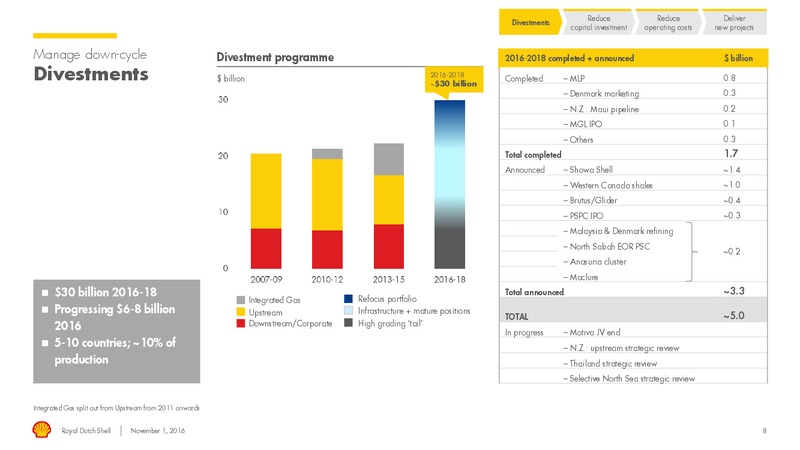
Task: Click the 'Progressing $6-8 billion 2016' bullet
Action: [114, 317]
